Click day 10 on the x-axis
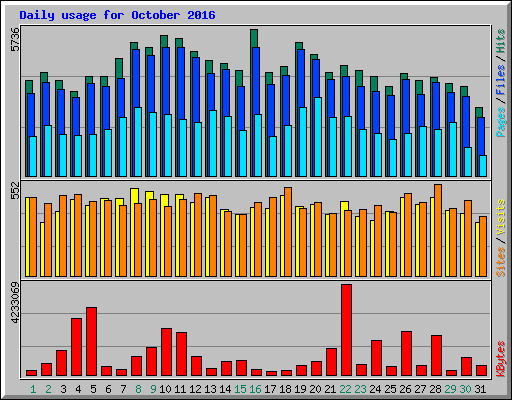512x400 pixels. point(165,389)
